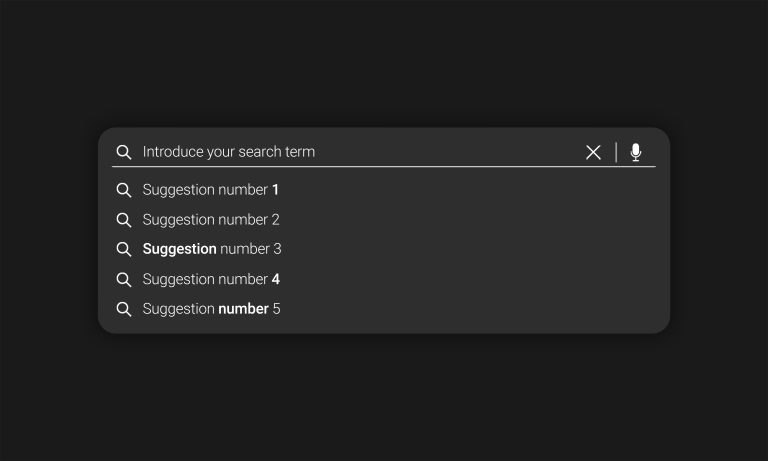Start voice search with the microphone icon
Screen dimensions: 768x461
click(x=636, y=152)
